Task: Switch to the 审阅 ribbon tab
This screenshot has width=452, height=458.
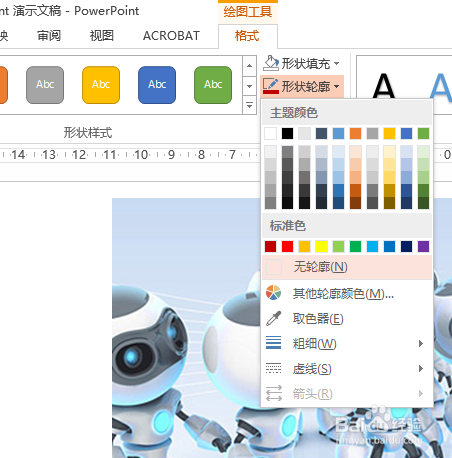Action: click(49, 35)
